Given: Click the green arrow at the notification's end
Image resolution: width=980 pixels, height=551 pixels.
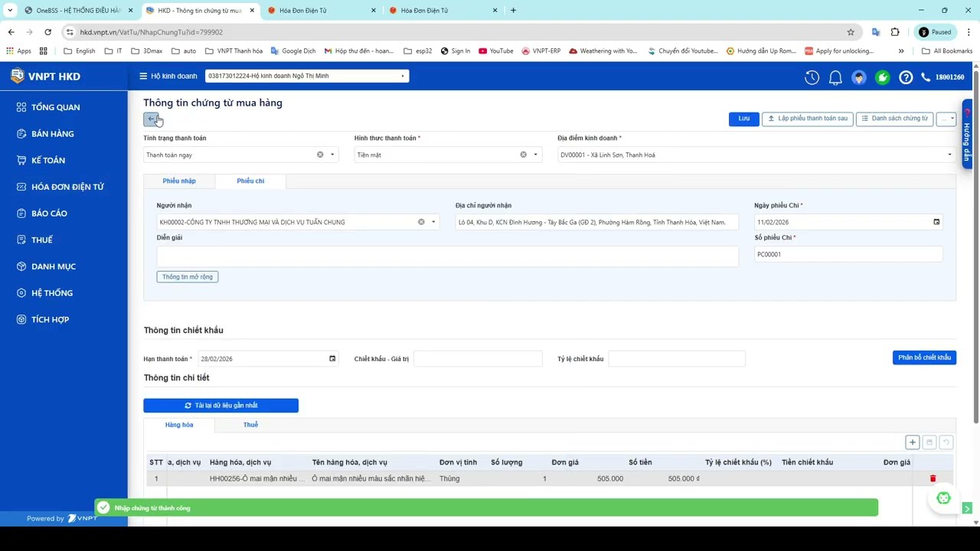Looking at the screenshot, I should (x=967, y=508).
